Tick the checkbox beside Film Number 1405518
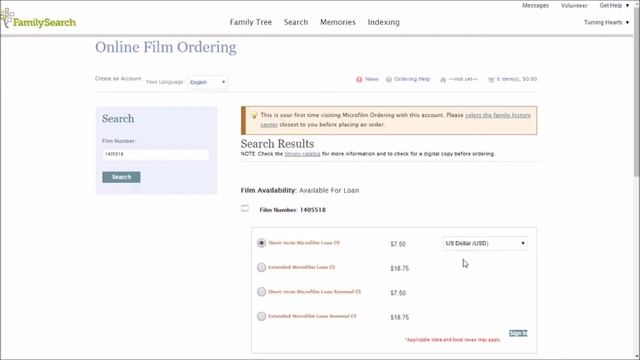 (244, 209)
